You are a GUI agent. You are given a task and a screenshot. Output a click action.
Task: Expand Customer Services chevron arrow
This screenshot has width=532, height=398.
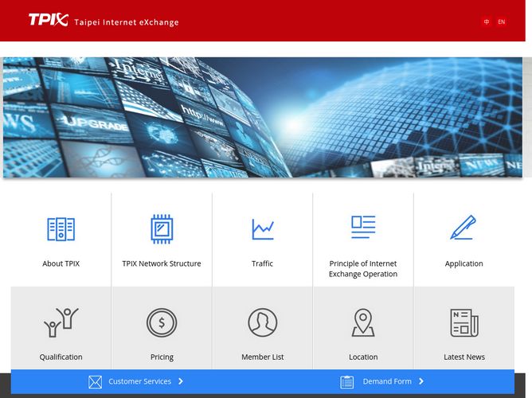point(181,381)
